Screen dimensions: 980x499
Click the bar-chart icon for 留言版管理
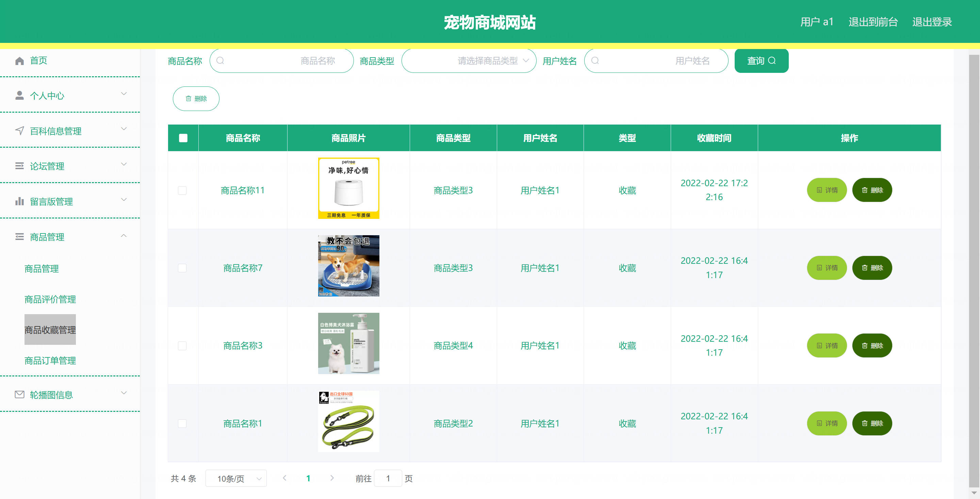[x=19, y=202]
